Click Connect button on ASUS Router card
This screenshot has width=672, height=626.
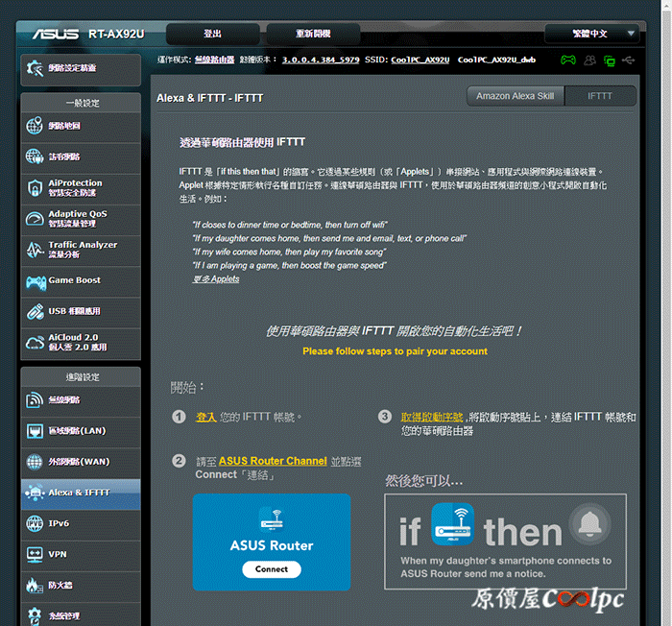tap(272, 569)
